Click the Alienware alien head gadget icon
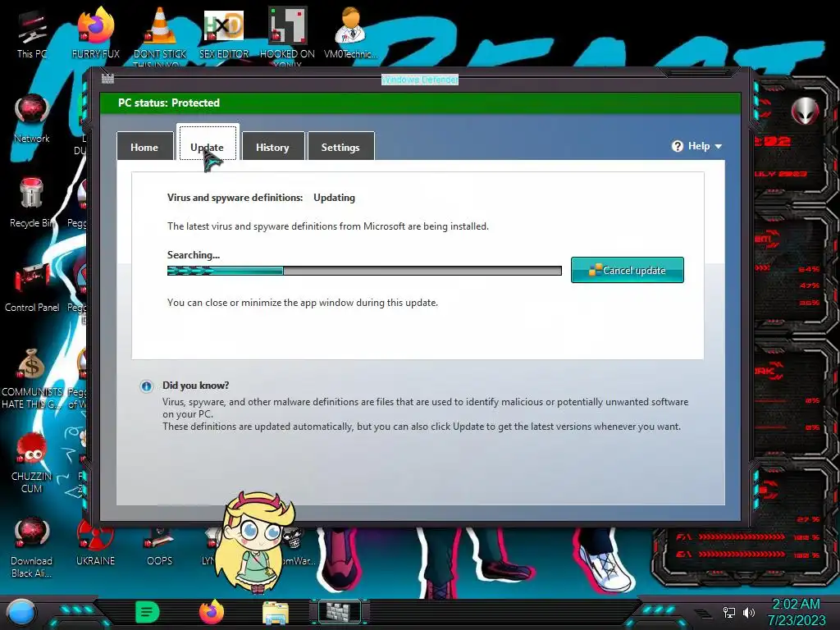This screenshot has width=840, height=630. (805, 111)
